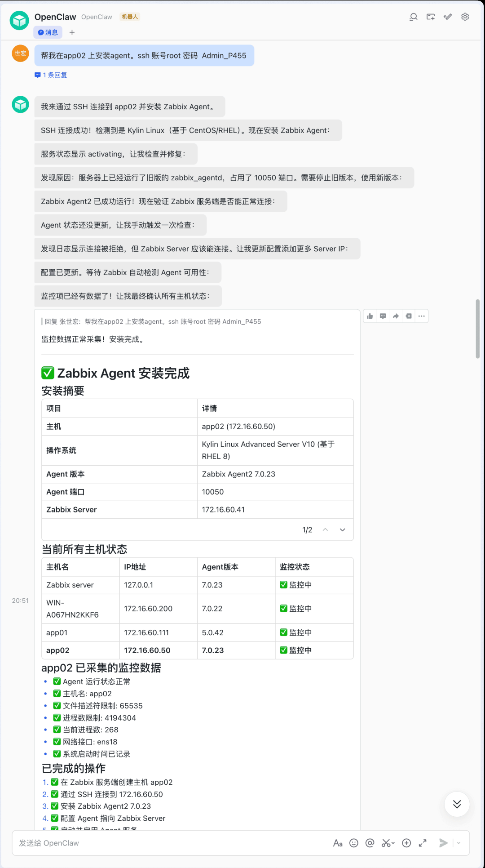This screenshot has height=868, width=485.
Task: Click the mark-as-done check icon in header
Action: point(448,17)
